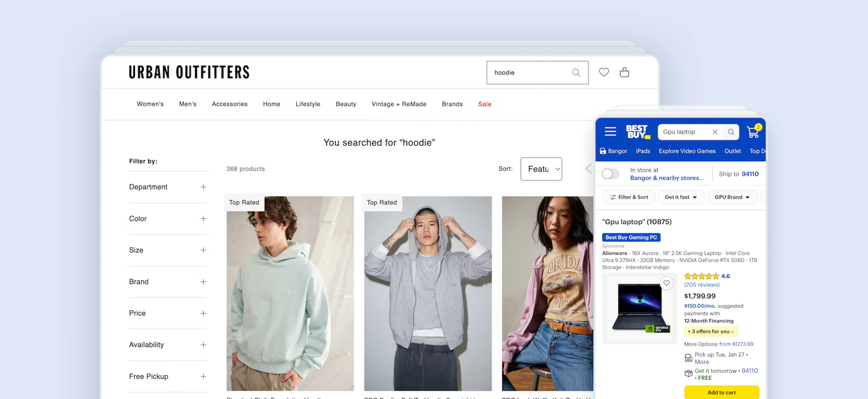Click Best Buy search magnifier button
The image size is (868, 399).
tap(731, 132)
